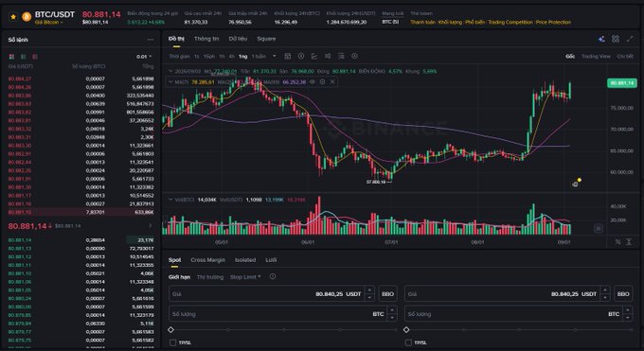
Task: Select the Lưới grid trading tab
Action: tap(271, 260)
